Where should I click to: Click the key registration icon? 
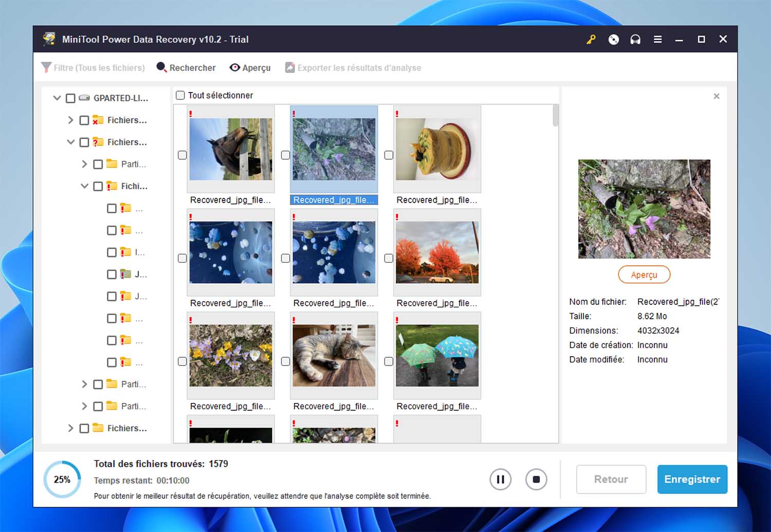point(591,40)
